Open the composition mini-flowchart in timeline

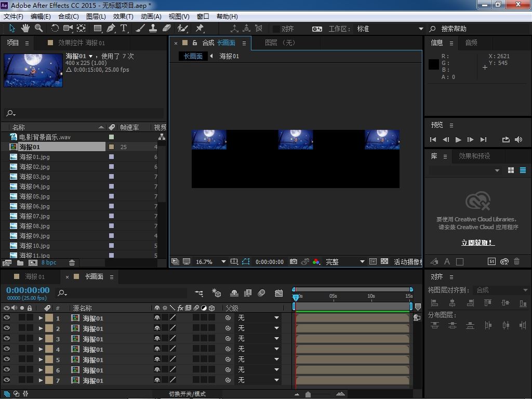(199, 293)
